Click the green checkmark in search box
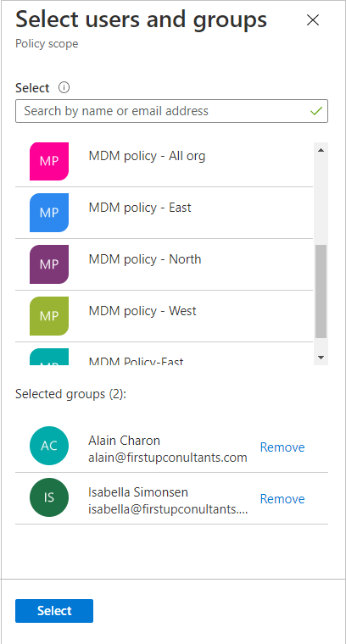 [x=316, y=111]
